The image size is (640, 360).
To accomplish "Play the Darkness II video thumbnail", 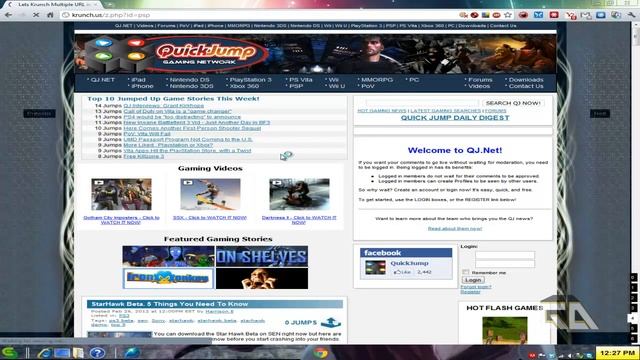I will [299, 194].
